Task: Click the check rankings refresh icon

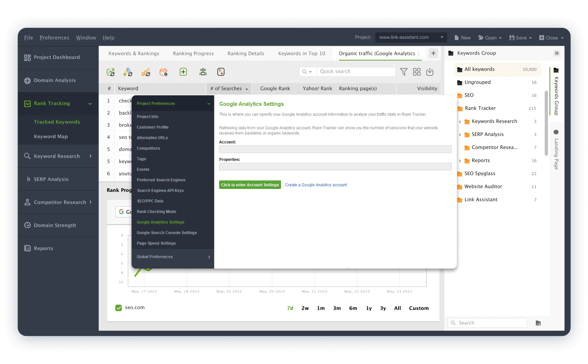Action: pyautogui.click(x=111, y=72)
